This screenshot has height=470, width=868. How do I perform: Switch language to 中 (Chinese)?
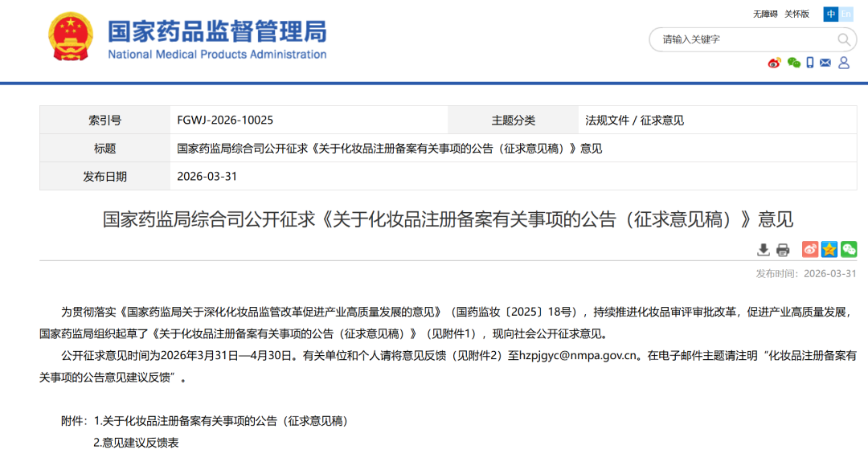click(830, 14)
